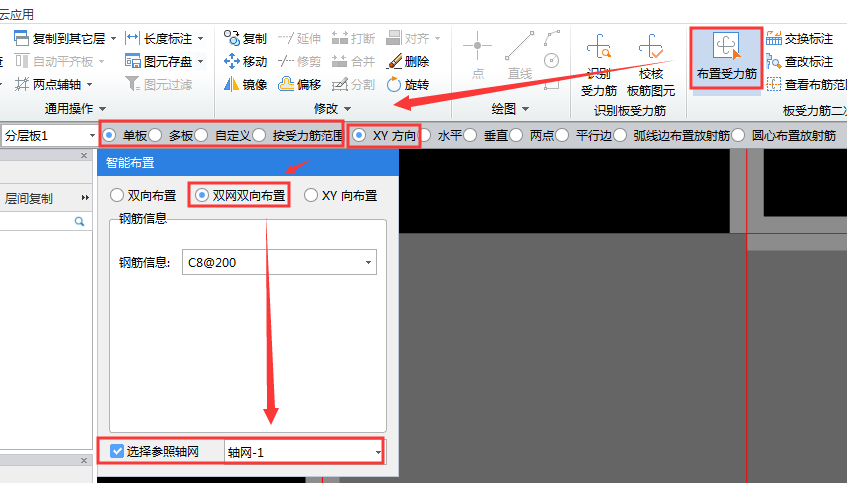Select the 偏移 offset tool
Screen dimensions: 847x483
(299, 84)
